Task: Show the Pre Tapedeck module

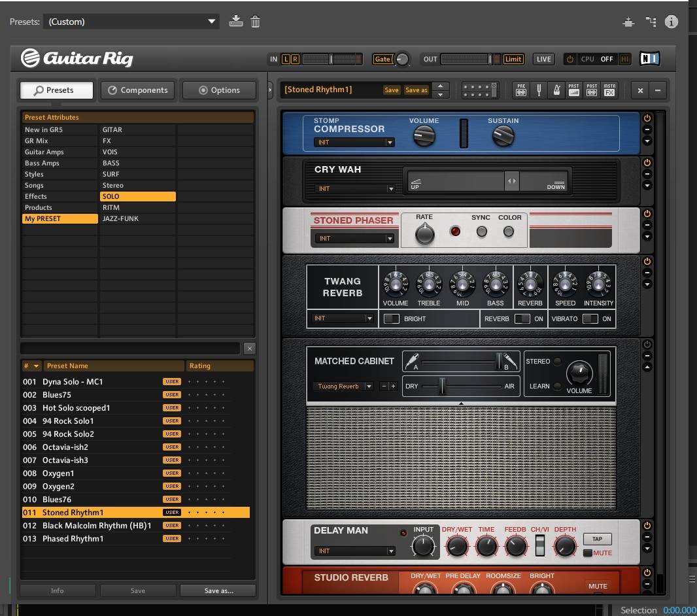Action: pyautogui.click(x=521, y=90)
